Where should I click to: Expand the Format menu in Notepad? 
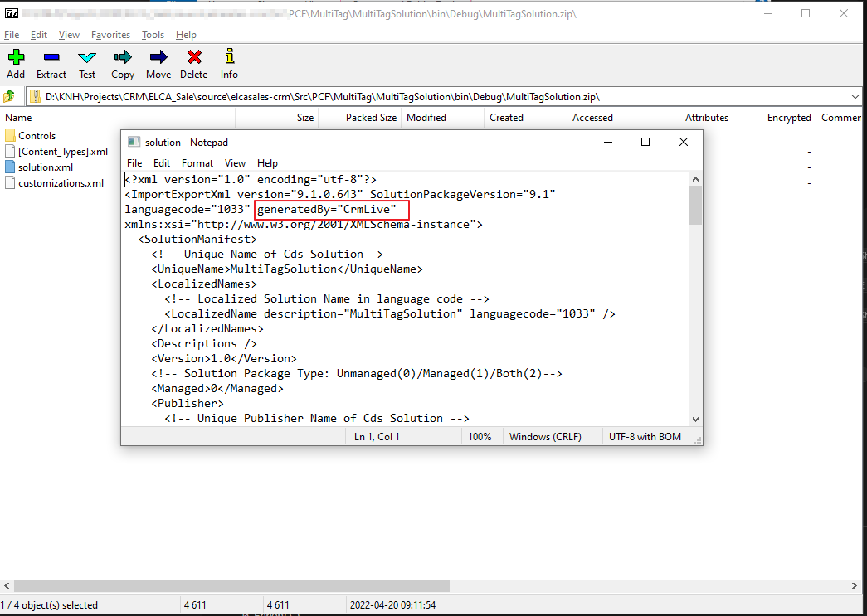pos(197,162)
